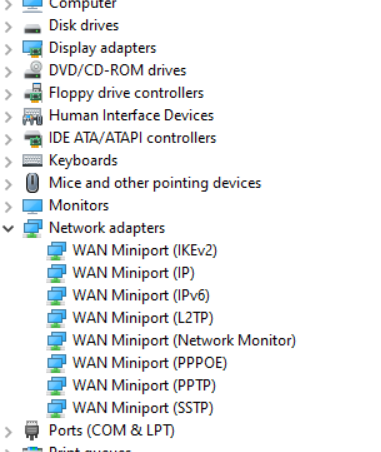The width and height of the screenshot is (381, 452).
Task: Select WAN Miniport (Network Monitor)
Action: point(184,341)
